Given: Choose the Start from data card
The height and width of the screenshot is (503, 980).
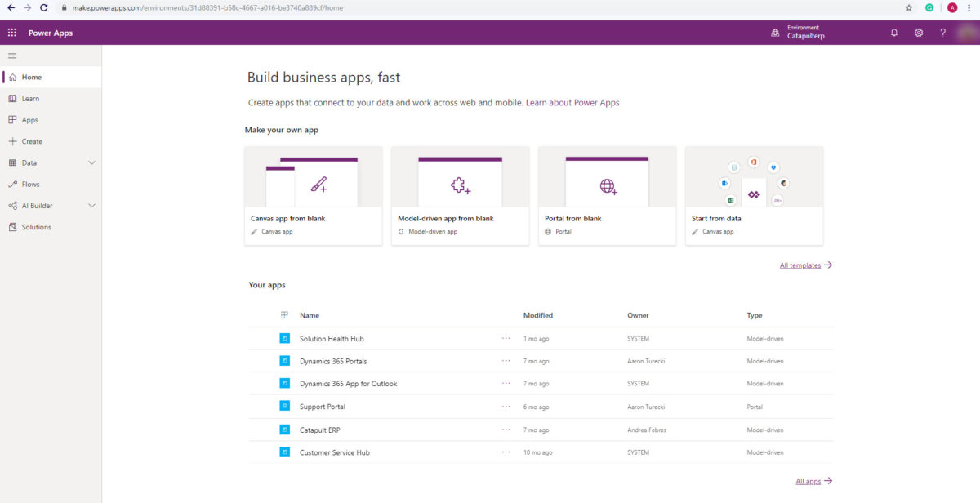Looking at the screenshot, I should (x=755, y=196).
